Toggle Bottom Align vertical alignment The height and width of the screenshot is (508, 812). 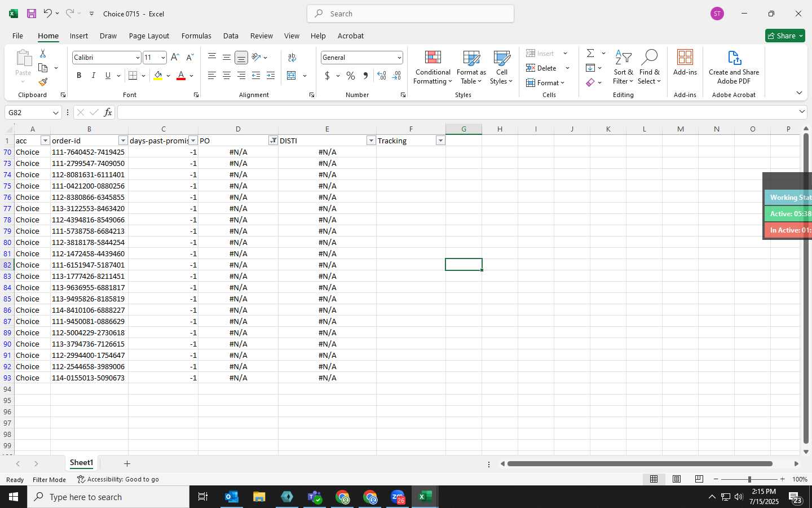pyautogui.click(x=241, y=57)
